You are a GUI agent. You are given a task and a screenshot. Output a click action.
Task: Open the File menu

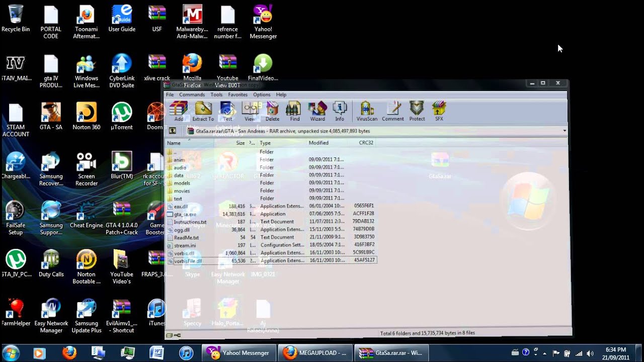[170, 95]
